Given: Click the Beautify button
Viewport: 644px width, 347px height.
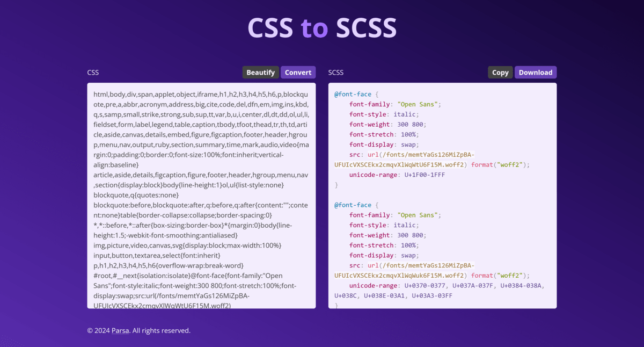Looking at the screenshot, I should [x=260, y=72].
